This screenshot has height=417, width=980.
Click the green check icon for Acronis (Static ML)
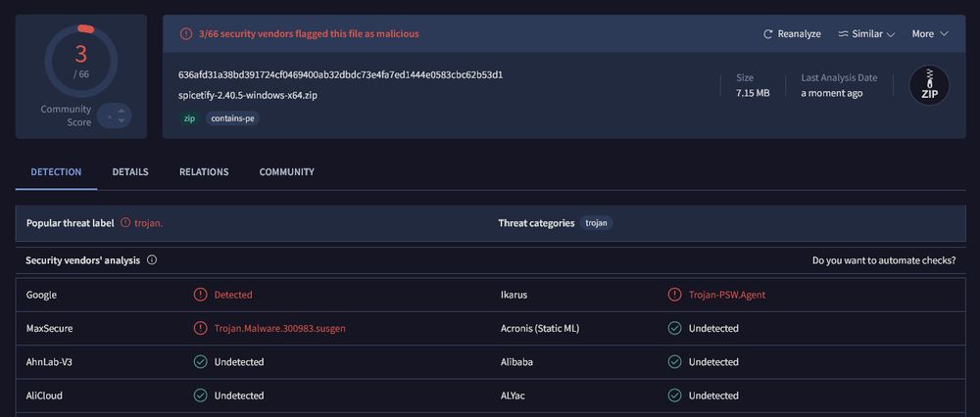674,328
